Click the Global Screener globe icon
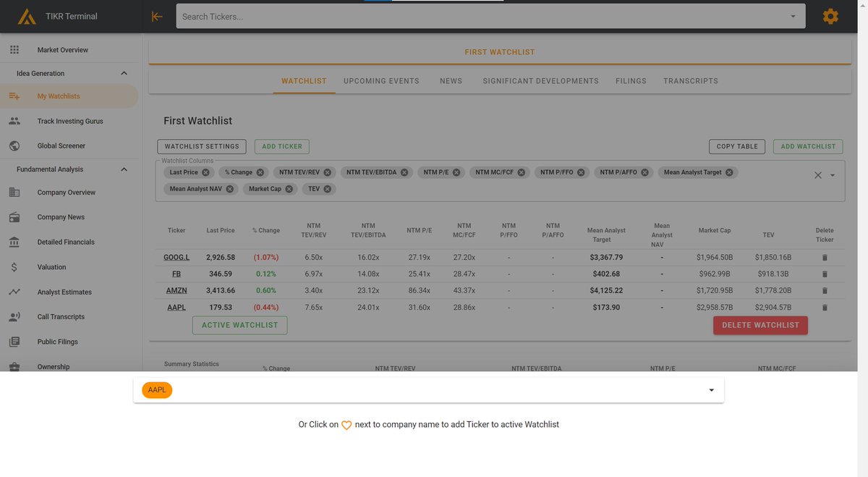 point(14,145)
